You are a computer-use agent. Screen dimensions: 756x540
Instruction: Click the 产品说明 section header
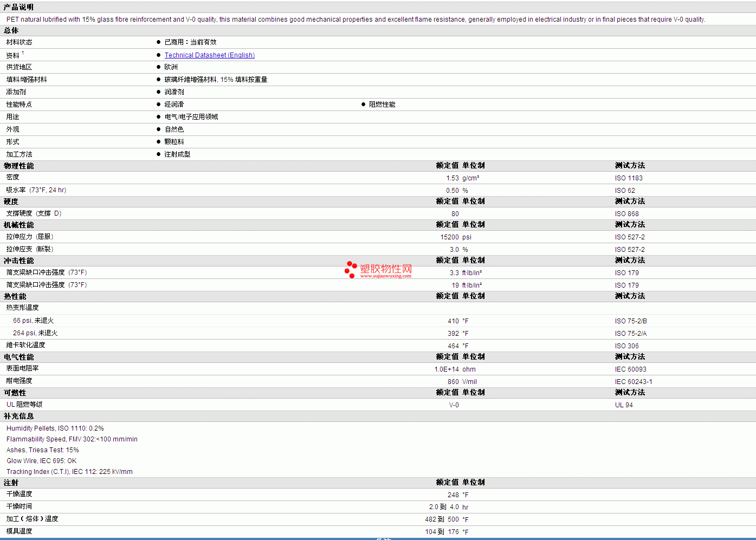18,7
